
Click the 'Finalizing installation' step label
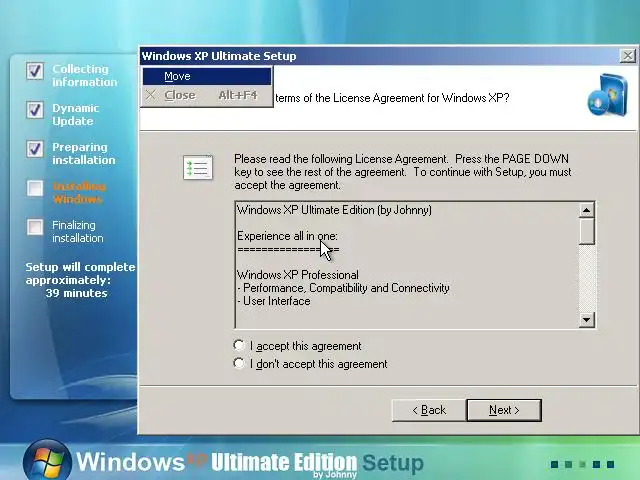pos(78,231)
